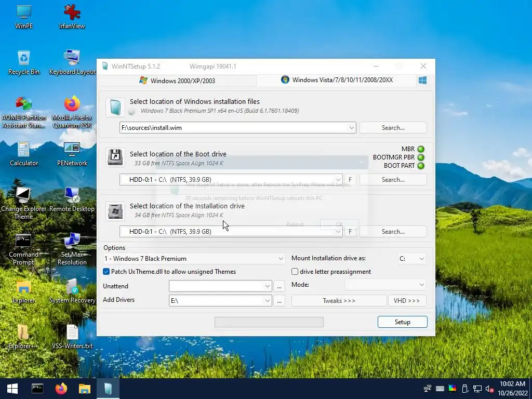
Task: Click the Setup button
Action: click(x=403, y=322)
